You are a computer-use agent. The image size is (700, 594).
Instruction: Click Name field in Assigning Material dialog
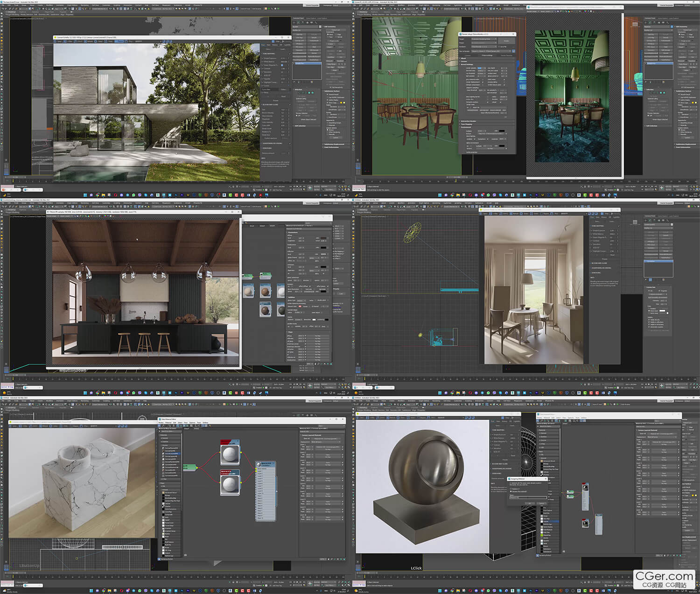coord(528,497)
